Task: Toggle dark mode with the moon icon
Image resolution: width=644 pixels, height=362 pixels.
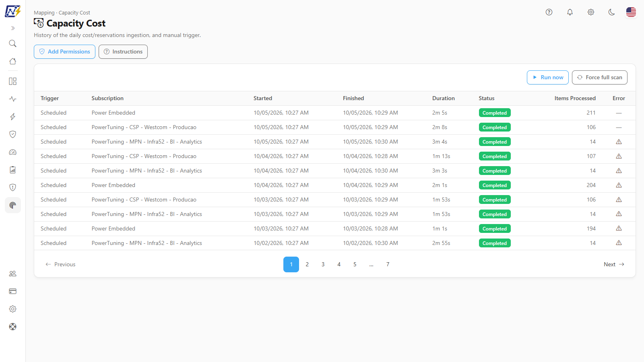Action: (612, 12)
